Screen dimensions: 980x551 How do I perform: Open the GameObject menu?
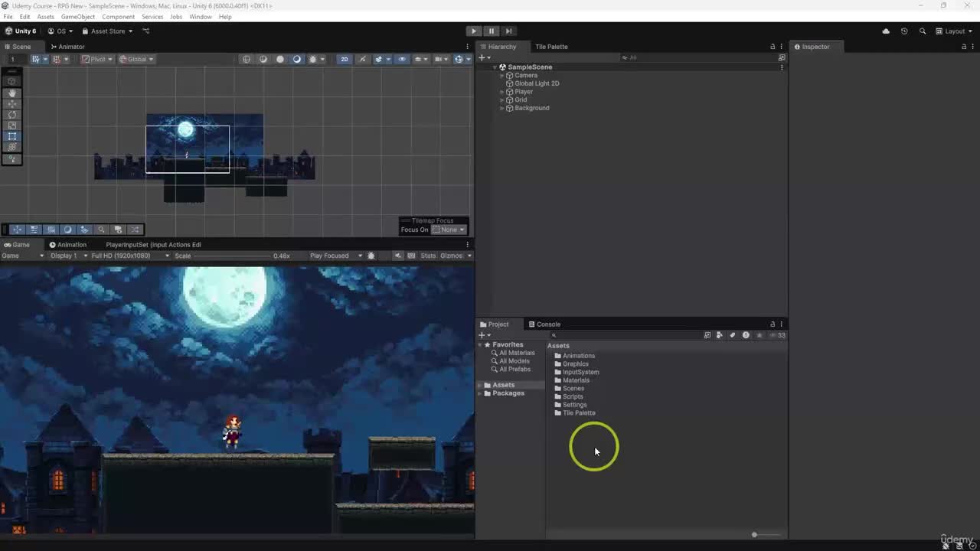[x=78, y=17]
